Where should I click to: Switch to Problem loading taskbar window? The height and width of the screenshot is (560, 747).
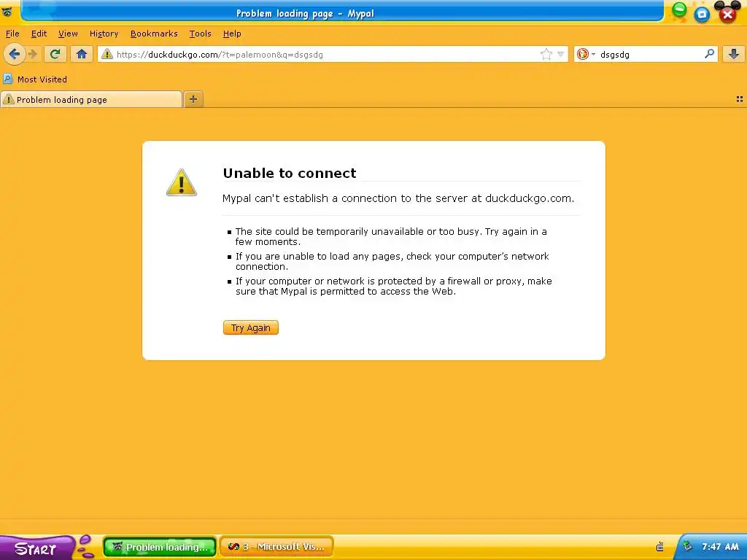tap(160, 547)
